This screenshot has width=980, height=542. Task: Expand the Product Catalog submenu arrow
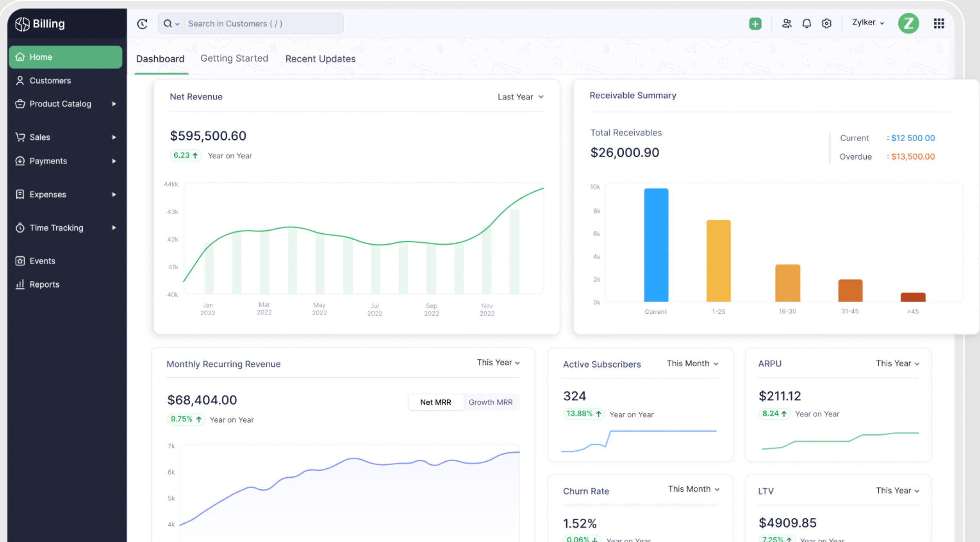point(114,104)
